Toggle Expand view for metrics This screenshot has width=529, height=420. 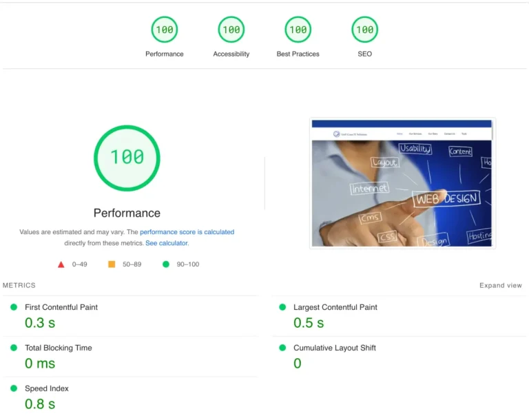[501, 286]
